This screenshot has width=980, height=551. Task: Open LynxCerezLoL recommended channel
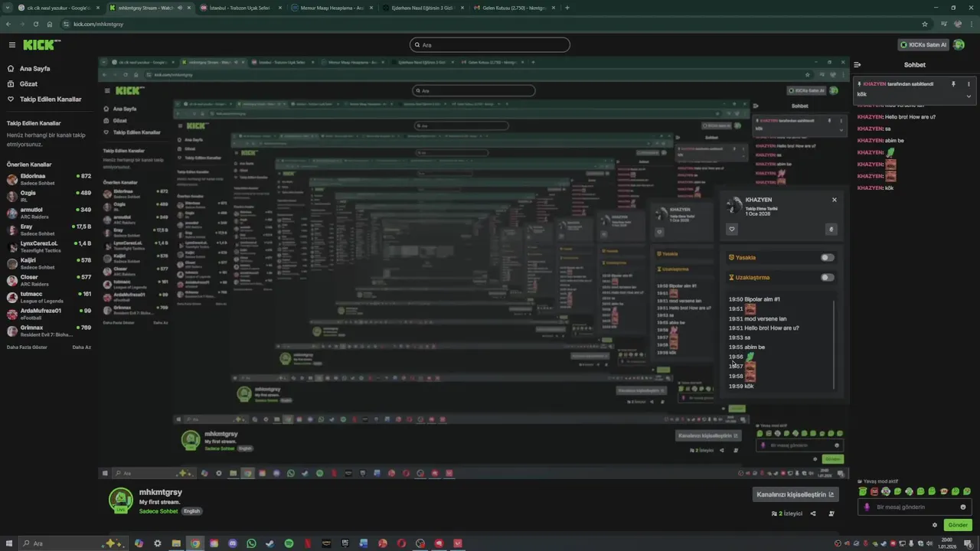[49, 246]
